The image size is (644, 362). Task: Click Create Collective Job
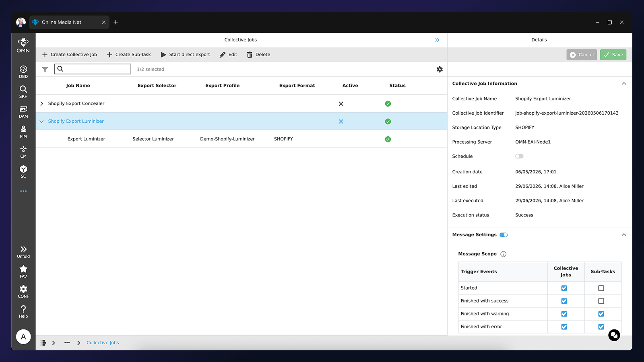tap(70, 55)
